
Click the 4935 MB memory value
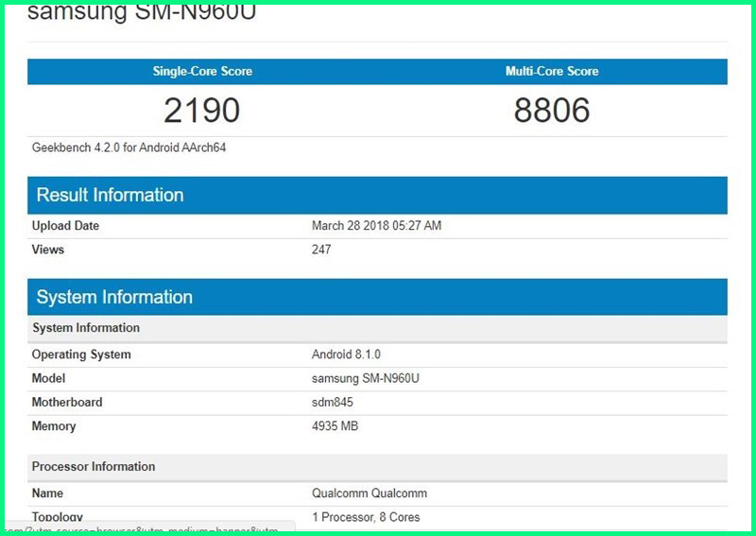(335, 426)
